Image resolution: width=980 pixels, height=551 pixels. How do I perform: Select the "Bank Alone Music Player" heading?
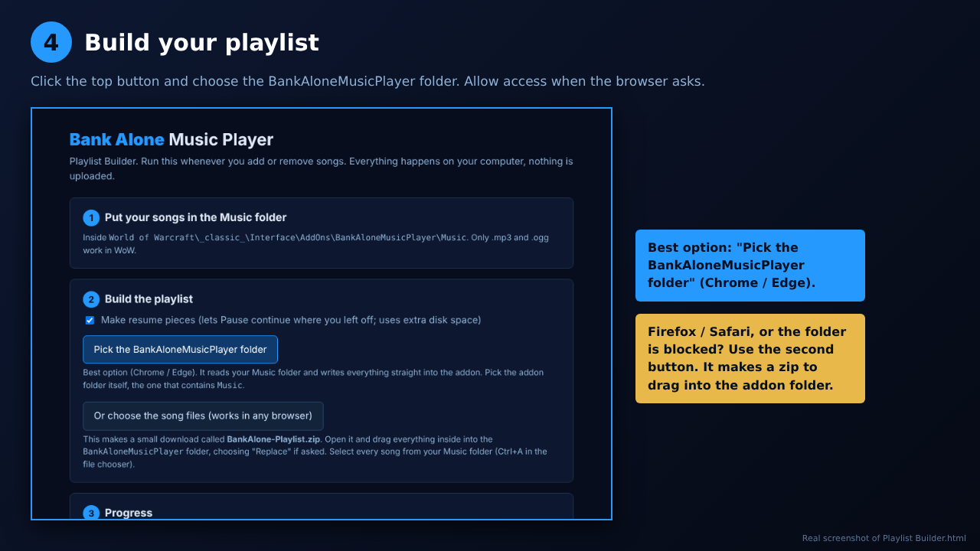(171, 139)
